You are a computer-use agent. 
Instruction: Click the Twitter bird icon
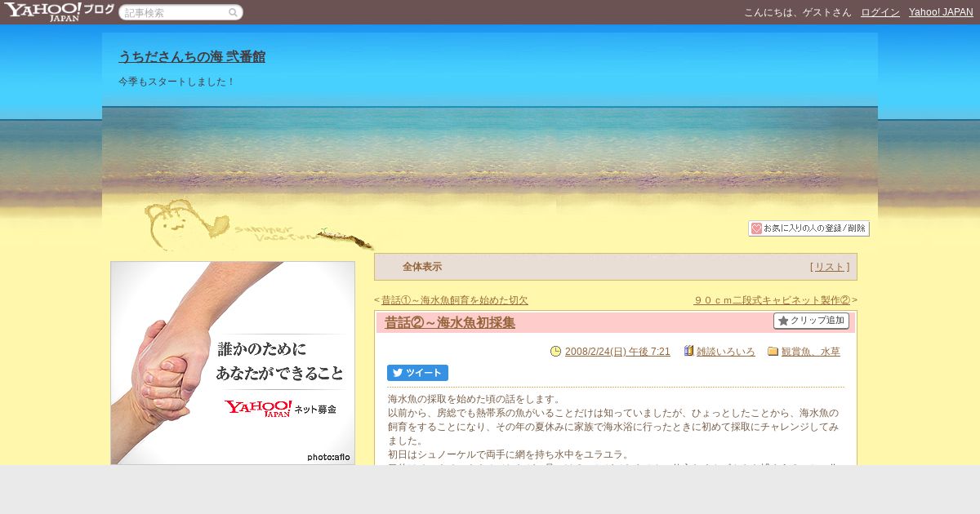point(398,373)
